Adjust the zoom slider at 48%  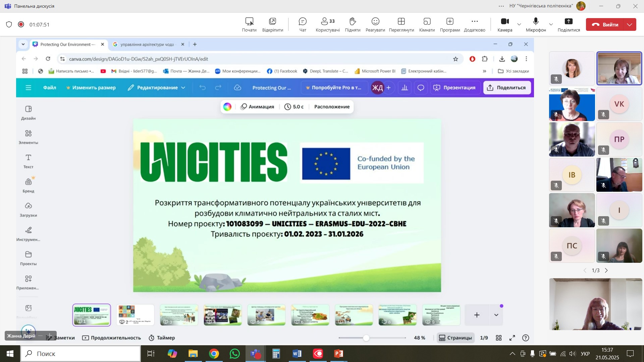pyautogui.click(x=366, y=338)
